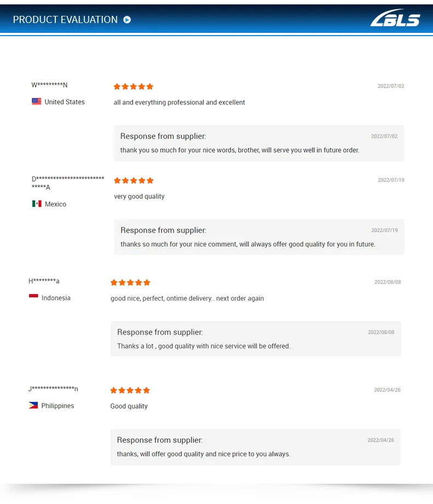Screen dimensions: 433x504
Task: Click the Mexico flag icon
Action: click(37, 204)
